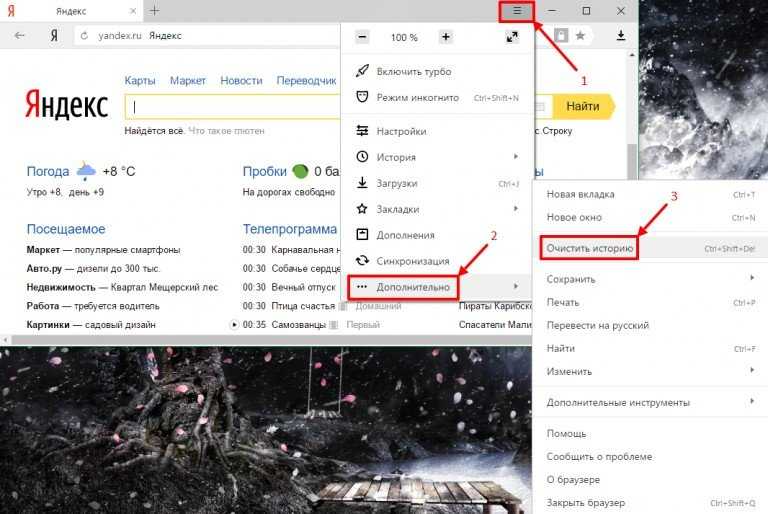
Task: Click the Yandex Я home button
Action: [54, 35]
